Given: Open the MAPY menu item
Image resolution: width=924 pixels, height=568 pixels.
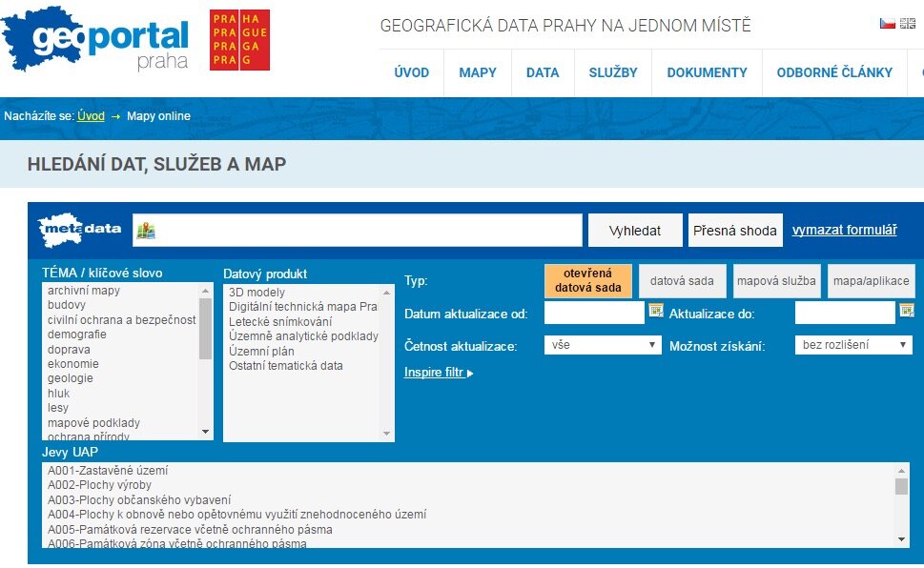Looking at the screenshot, I should pyautogui.click(x=478, y=72).
